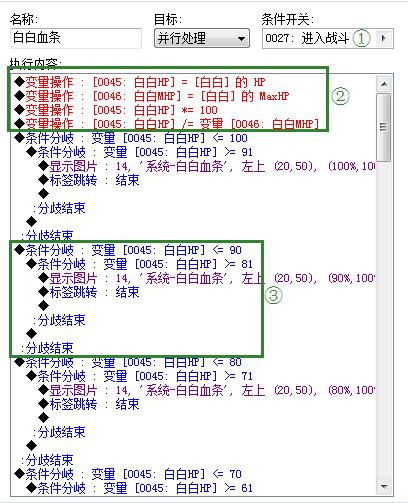This screenshot has height=503, width=408.
Task: Select the 标签跳转 : 结束 line under >= 91
Action: pyautogui.click(x=89, y=180)
